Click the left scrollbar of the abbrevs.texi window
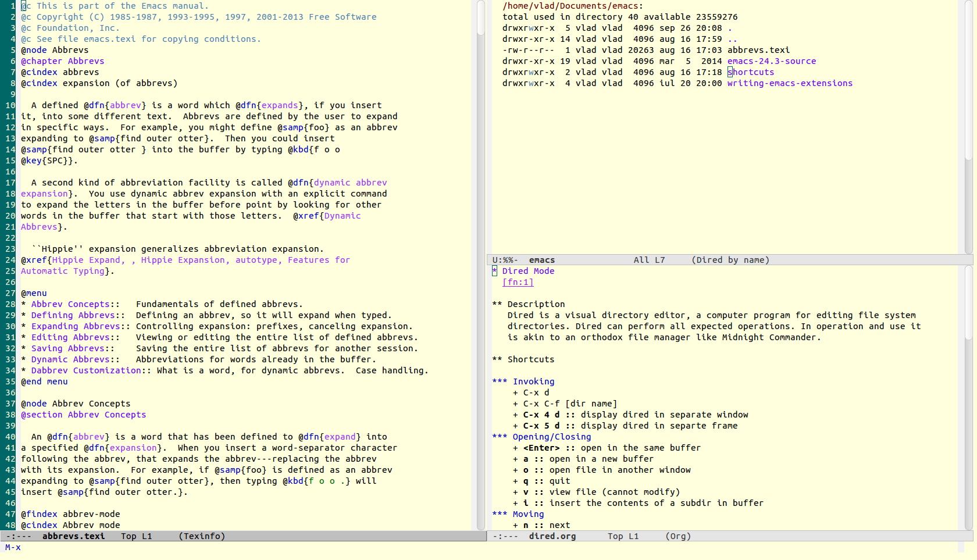The image size is (977, 560). coord(481,265)
